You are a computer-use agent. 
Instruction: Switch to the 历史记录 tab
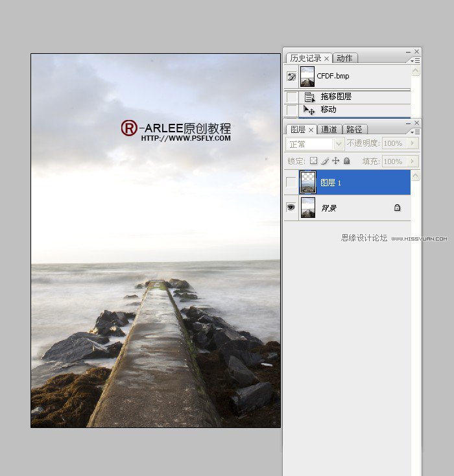[305, 58]
